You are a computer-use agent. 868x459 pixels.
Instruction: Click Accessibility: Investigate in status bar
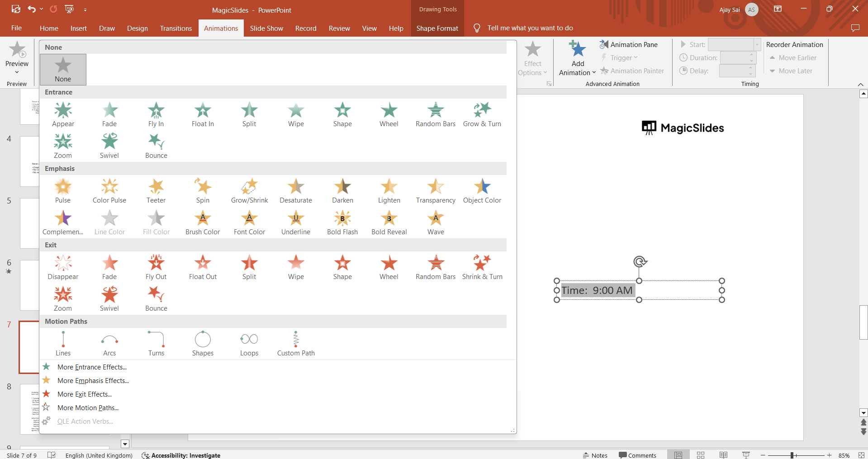pos(181,455)
